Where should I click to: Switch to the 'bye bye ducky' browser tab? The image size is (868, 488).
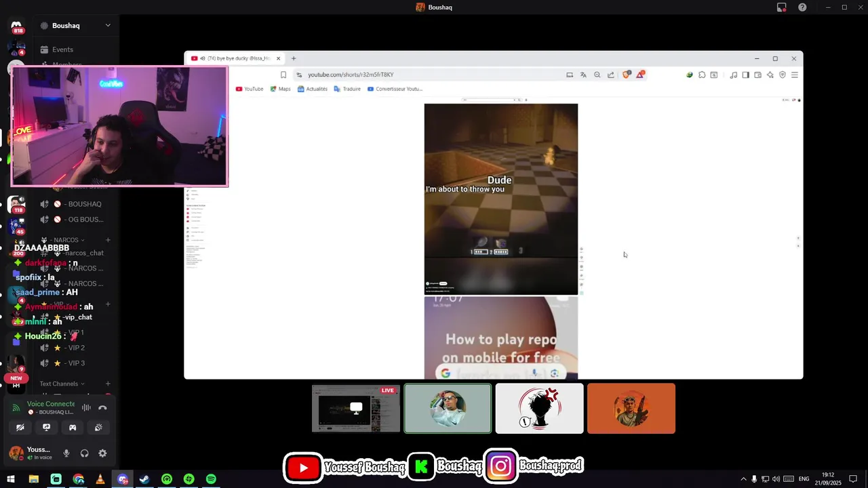235,58
